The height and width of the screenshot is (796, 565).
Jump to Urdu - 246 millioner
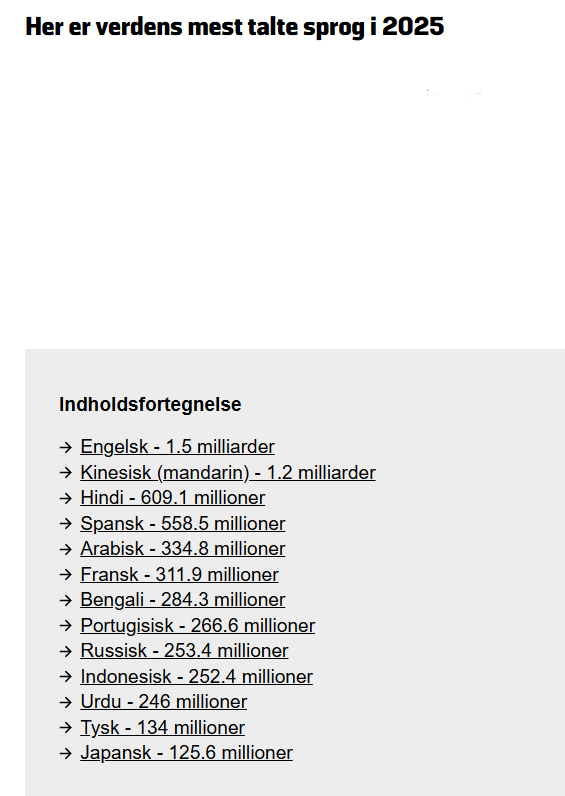click(163, 702)
